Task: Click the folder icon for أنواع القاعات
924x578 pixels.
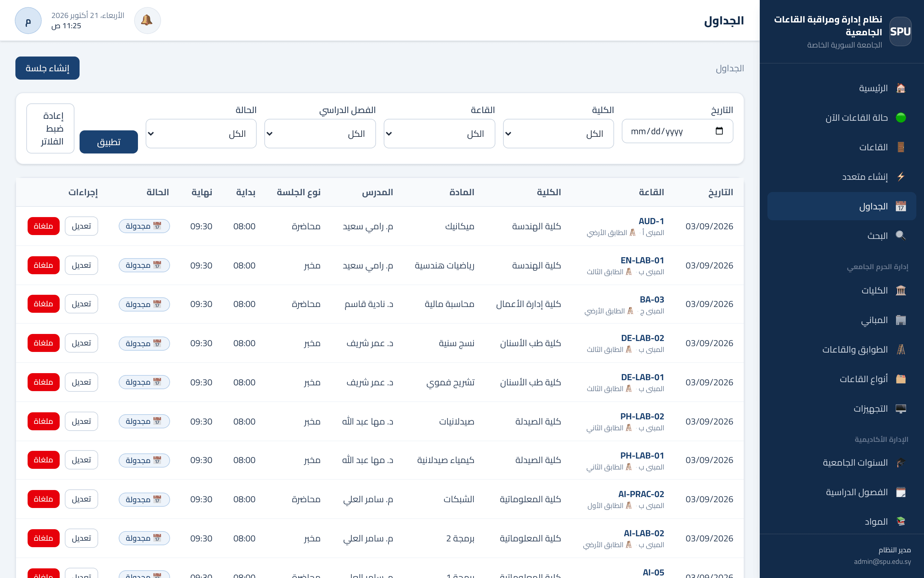Action: [x=901, y=379]
